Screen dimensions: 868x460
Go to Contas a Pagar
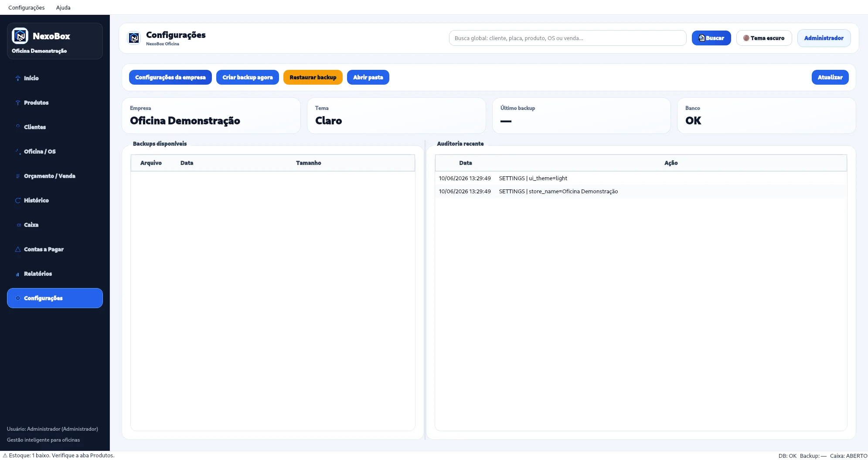(x=55, y=249)
